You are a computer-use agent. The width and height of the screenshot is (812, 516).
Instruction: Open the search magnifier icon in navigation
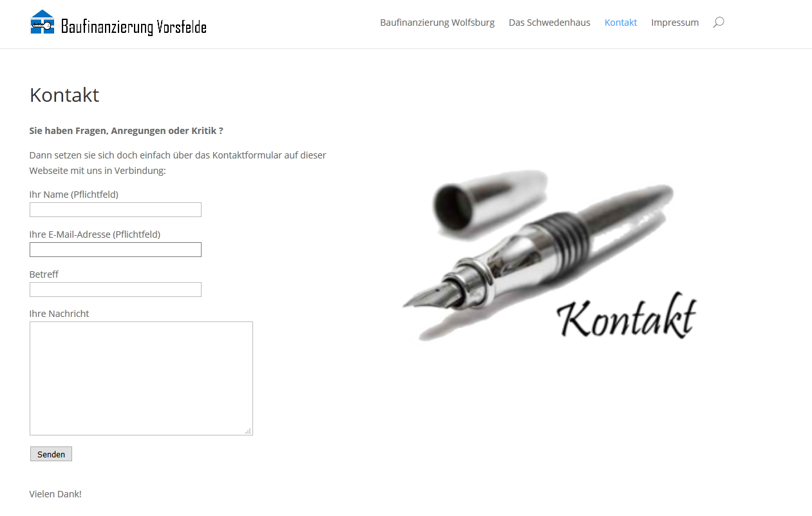pyautogui.click(x=719, y=23)
